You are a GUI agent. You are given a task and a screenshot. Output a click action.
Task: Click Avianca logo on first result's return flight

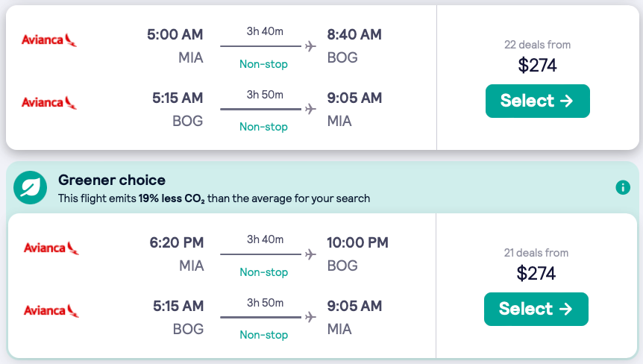coord(49,103)
